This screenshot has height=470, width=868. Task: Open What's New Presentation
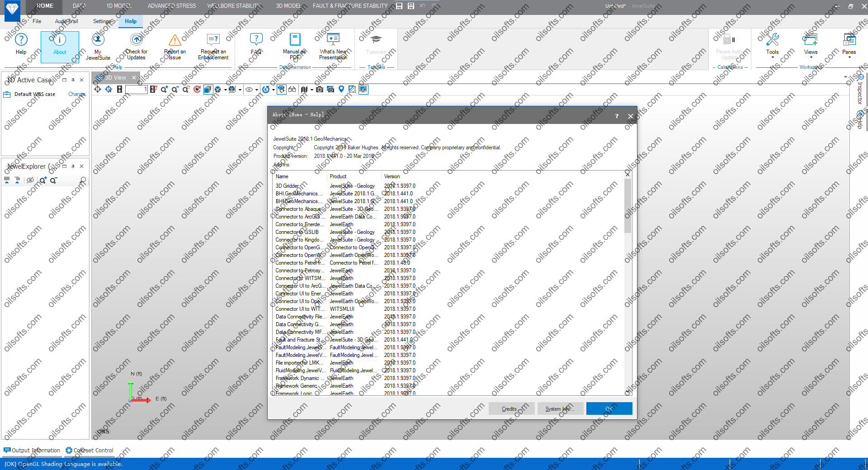[333, 47]
